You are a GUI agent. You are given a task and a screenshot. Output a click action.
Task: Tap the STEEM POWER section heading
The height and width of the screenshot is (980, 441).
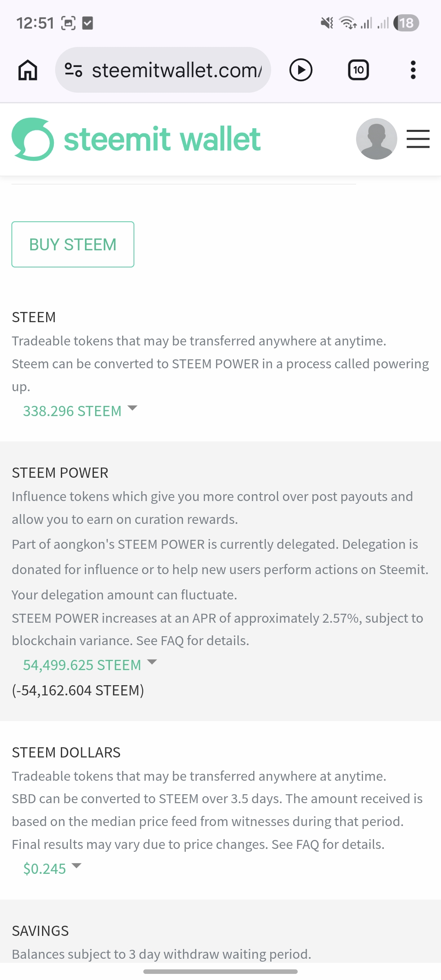pyautogui.click(x=60, y=472)
